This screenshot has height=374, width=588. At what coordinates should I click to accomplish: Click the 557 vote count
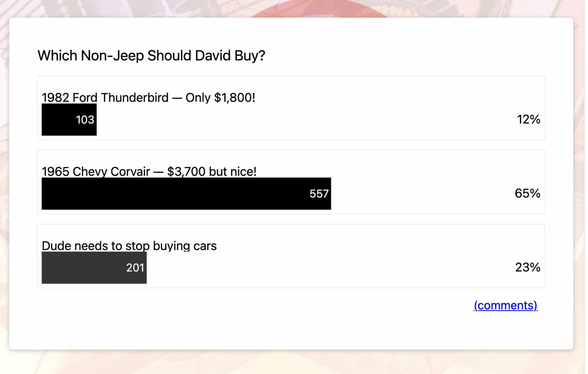point(319,194)
